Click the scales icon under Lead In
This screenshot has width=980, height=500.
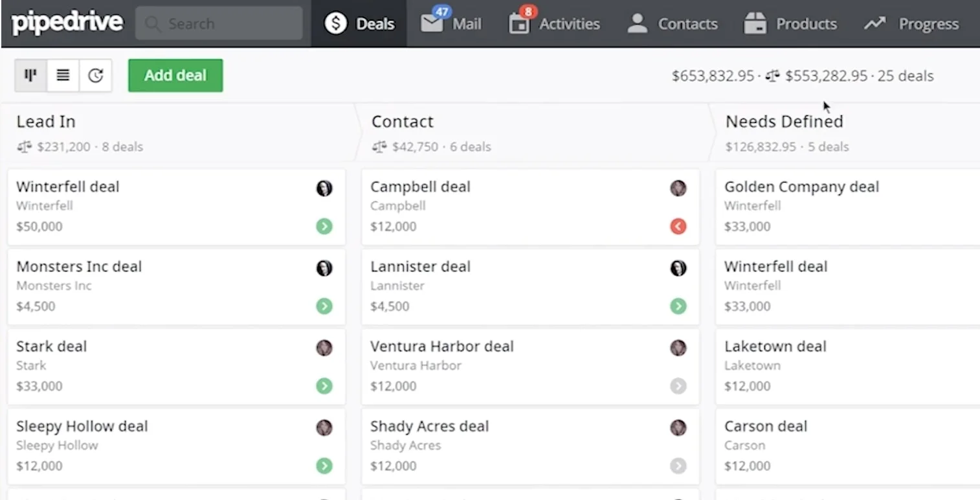tap(25, 147)
